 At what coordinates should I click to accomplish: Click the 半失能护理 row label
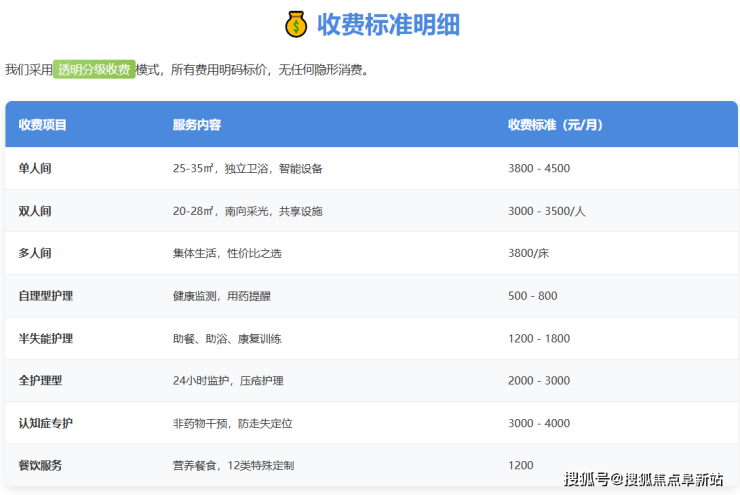[46, 338]
